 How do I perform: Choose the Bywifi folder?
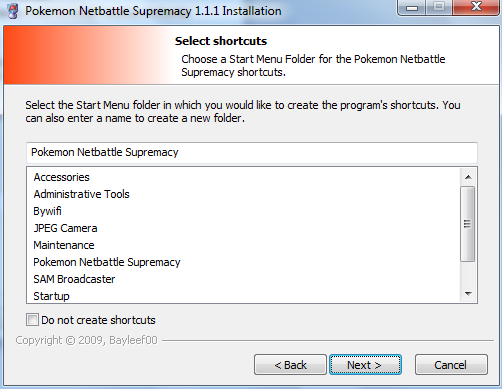click(x=47, y=211)
